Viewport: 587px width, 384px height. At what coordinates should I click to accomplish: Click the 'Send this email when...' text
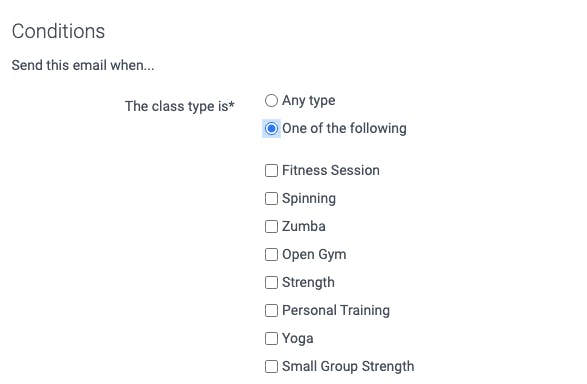click(x=83, y=65)
